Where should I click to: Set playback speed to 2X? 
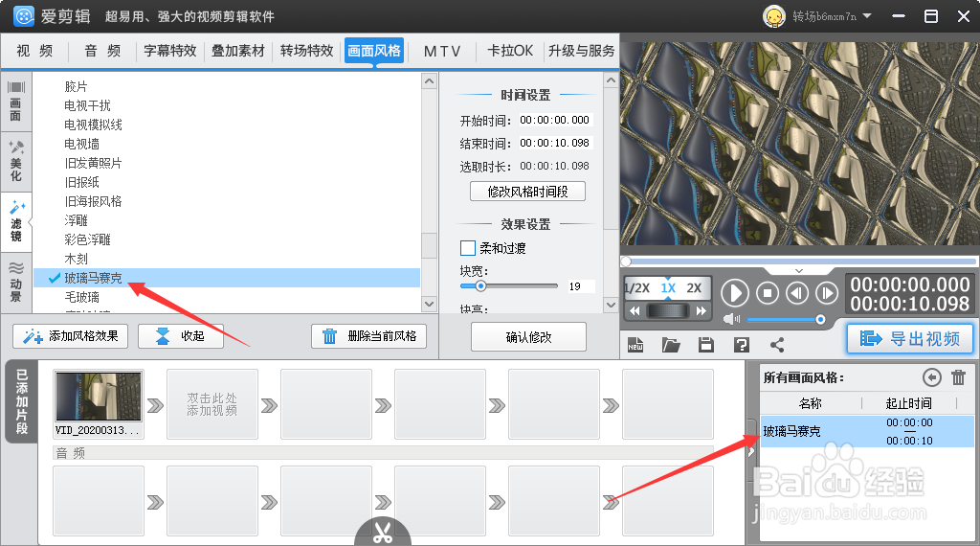pyautogui.click(x=694, y=287)
